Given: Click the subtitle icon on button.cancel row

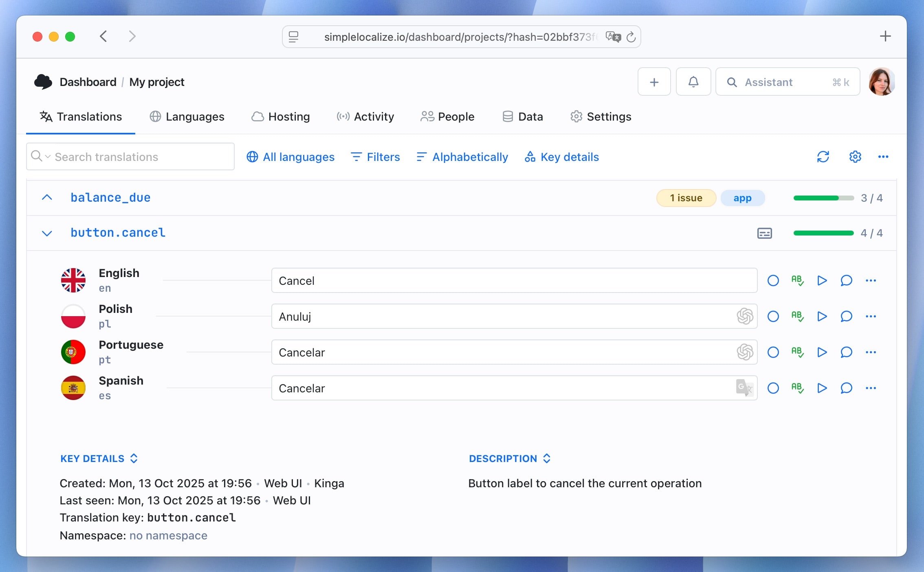Looking at the screenshot, I should click(x=764, y=233).
